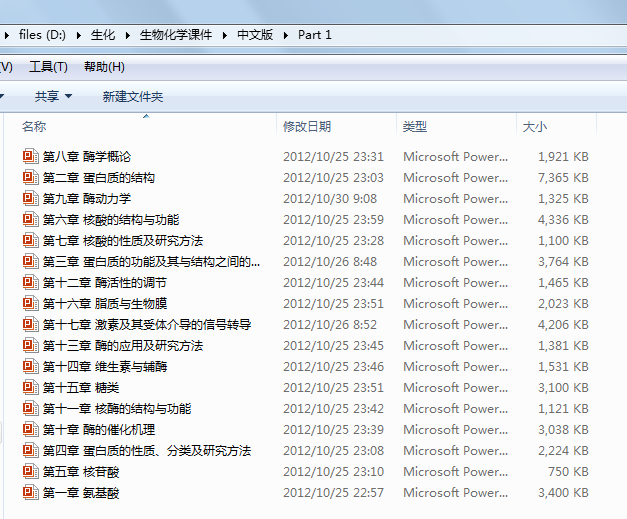627x519 pixels.
Task: Sort by the 大小 column header
Action: [535, 127]
